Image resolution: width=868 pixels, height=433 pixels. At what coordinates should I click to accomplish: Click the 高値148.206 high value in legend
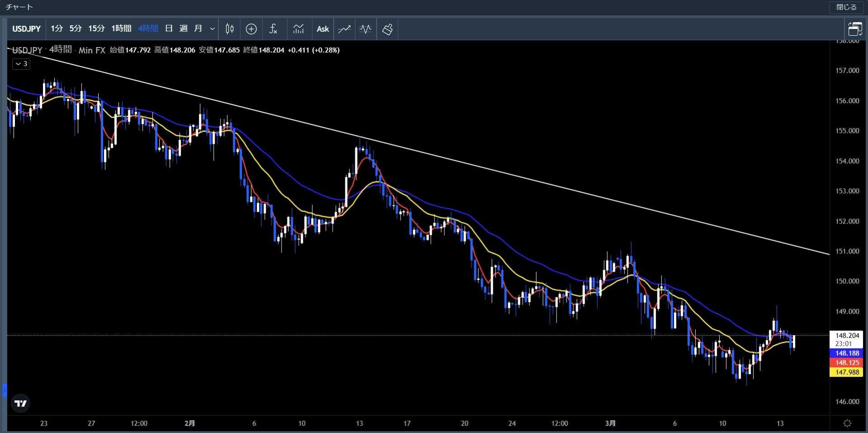point(175,50)
